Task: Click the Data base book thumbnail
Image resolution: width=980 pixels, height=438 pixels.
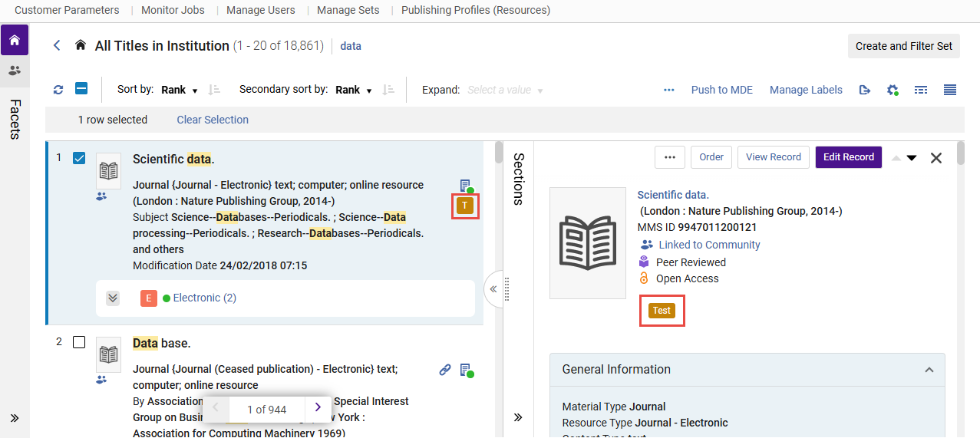Action: point(108,355)
